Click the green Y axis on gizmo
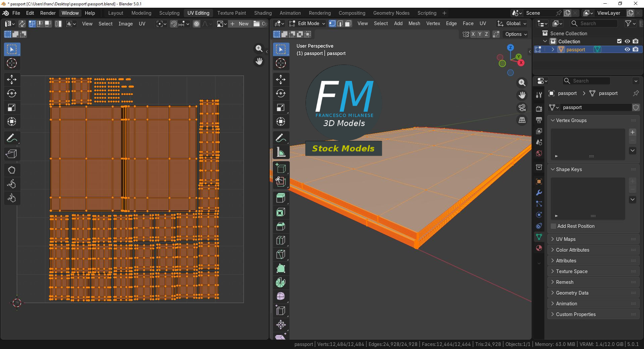 tap(519, 56)
